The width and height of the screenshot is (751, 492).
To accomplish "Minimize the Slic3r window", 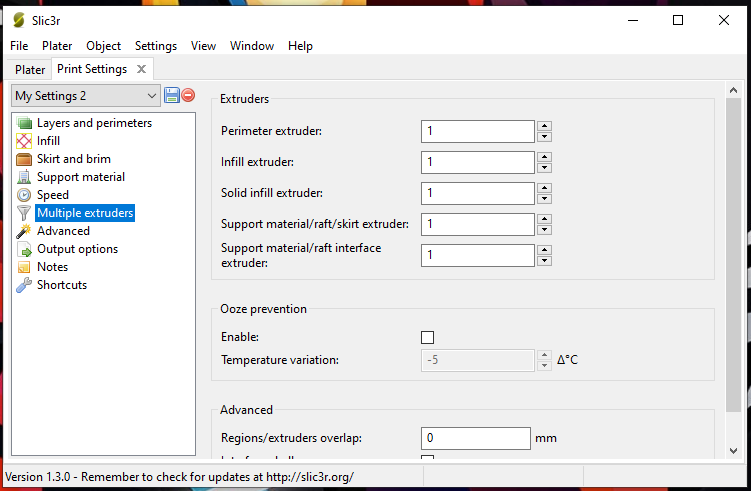I will (x=633, y=20).
